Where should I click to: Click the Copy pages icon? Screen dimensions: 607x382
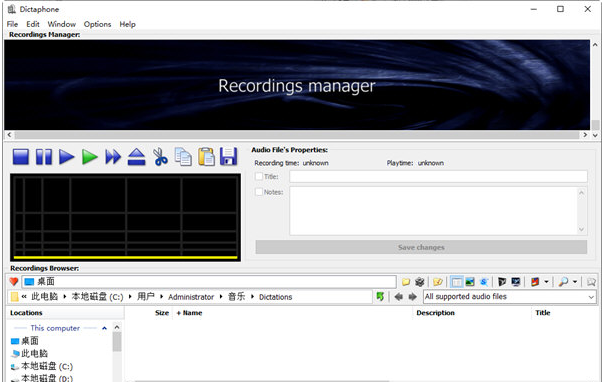pyautogui.click(x=183, y=157)
